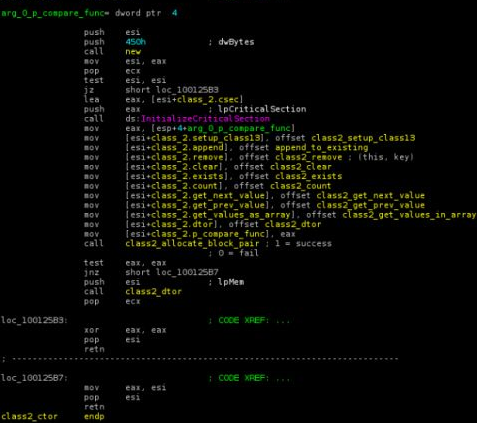Select the 'class_2.clear' struct member
This screenshot has width=477, height=423.
pyautogui.click(x=185, y=167)
